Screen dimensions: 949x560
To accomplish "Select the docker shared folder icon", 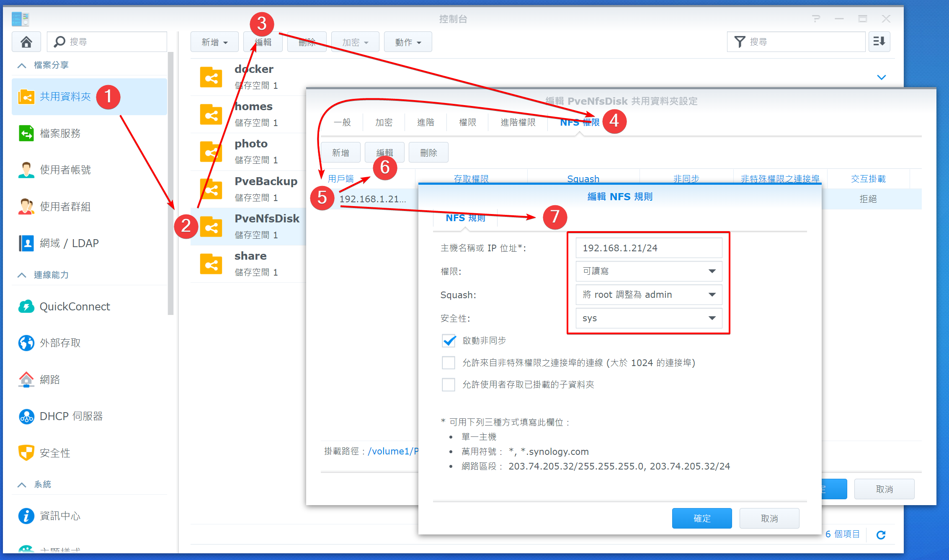I will 211,77.
